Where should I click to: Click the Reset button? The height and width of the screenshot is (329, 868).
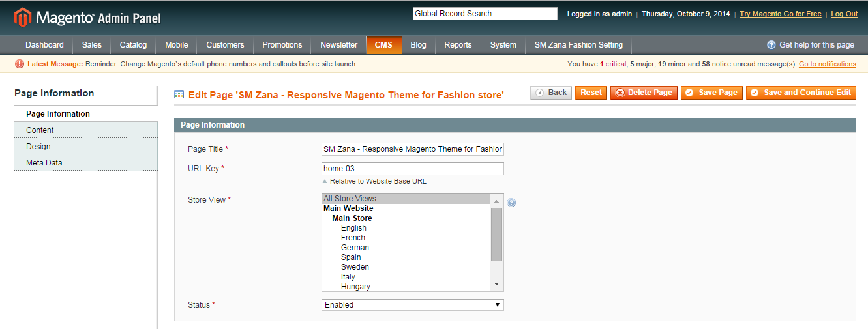coord(591,93)
